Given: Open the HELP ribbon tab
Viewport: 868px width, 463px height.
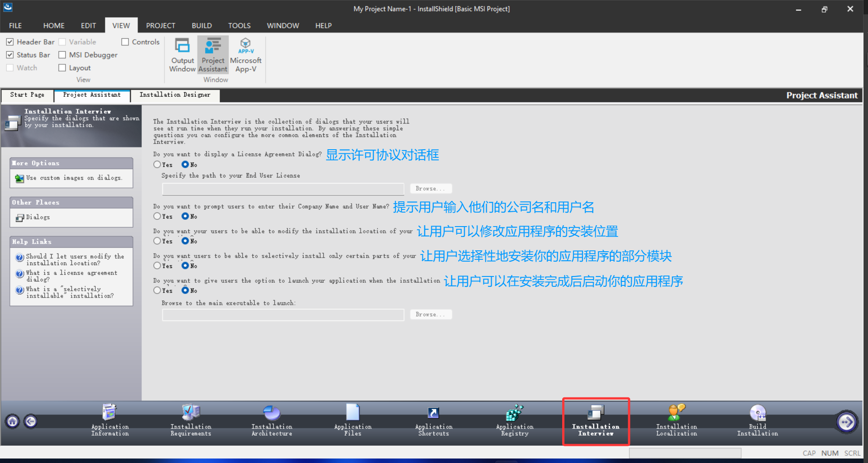Looking at the screenshot, I should click(x=323, y=26).
